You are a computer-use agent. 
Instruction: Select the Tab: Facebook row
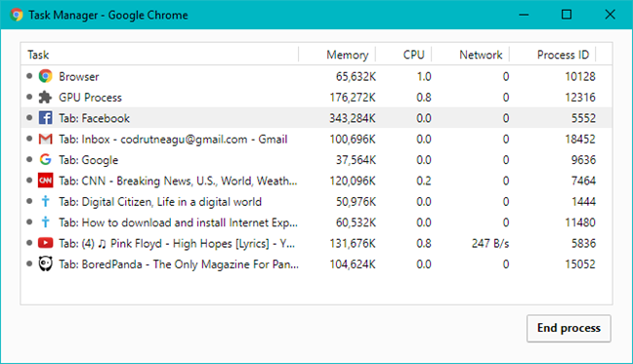click(316, 118)
